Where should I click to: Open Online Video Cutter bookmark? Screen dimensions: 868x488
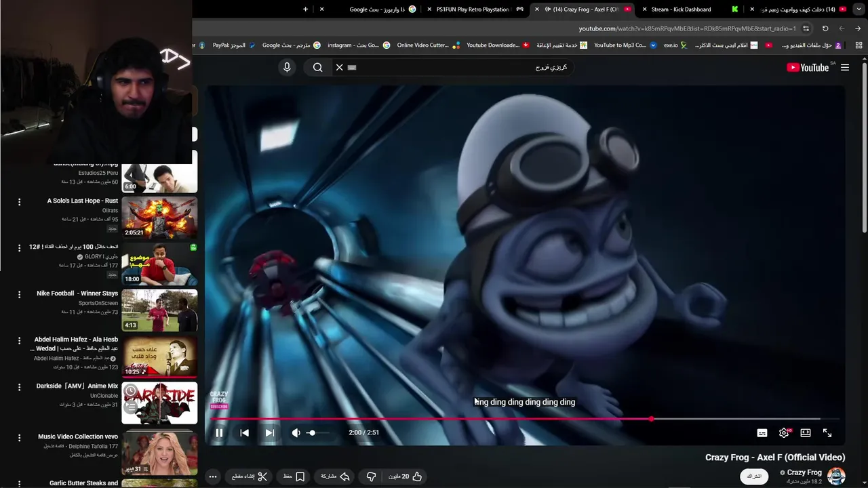coord(428,45)
